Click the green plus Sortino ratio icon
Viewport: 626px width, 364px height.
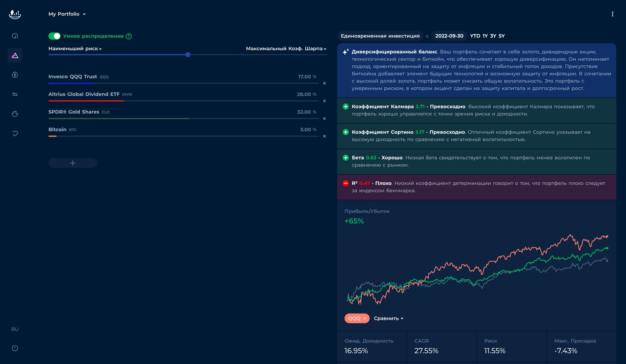346,132
